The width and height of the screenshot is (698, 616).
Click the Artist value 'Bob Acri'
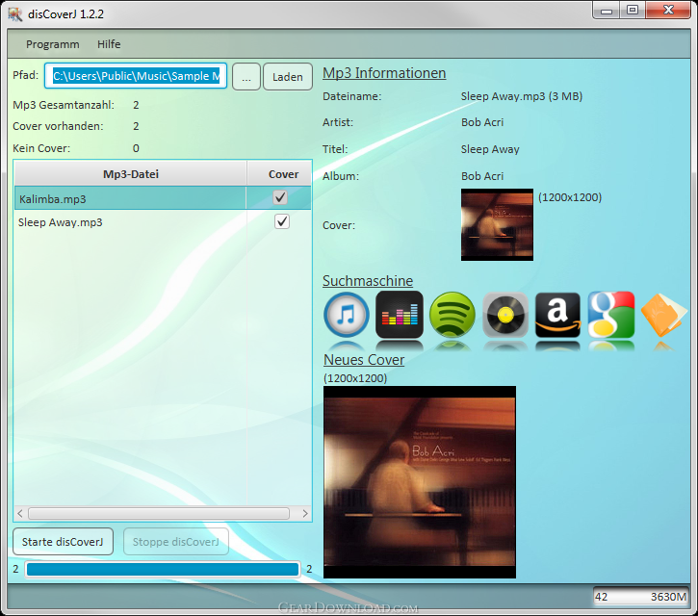(482, 122)
